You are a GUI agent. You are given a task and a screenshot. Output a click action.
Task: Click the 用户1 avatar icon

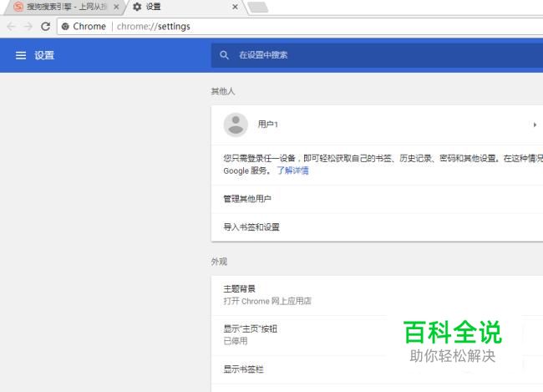(236, 125)
